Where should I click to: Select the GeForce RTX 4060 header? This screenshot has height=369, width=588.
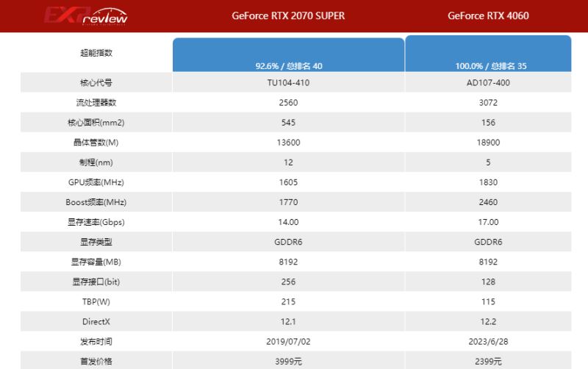pyautogui.click(x=488, y=15)
